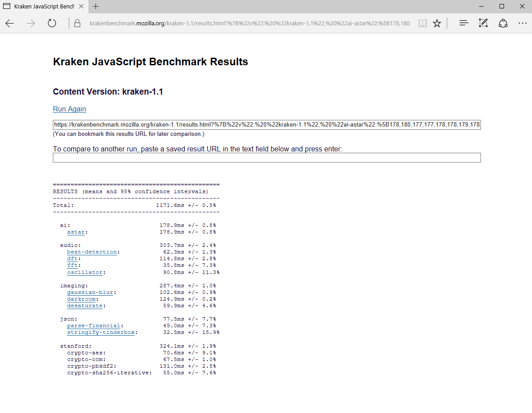Click the imaging category label
The width and height of the screenshot is (532, 413).
point(74,286)
